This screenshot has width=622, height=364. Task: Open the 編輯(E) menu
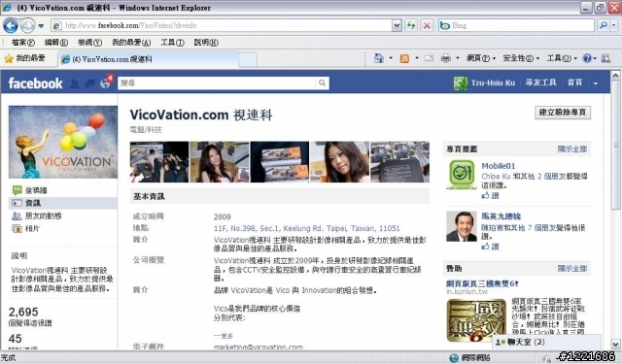[56, 43]
